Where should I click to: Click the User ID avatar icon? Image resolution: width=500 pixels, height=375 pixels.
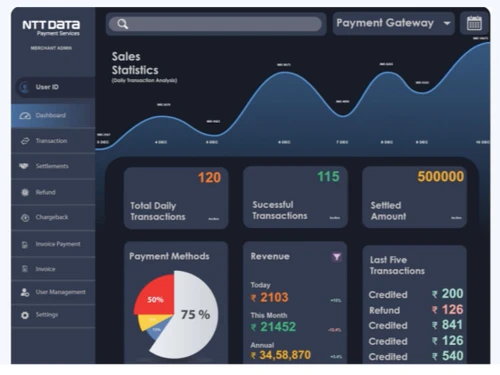(x=25, y=87)
